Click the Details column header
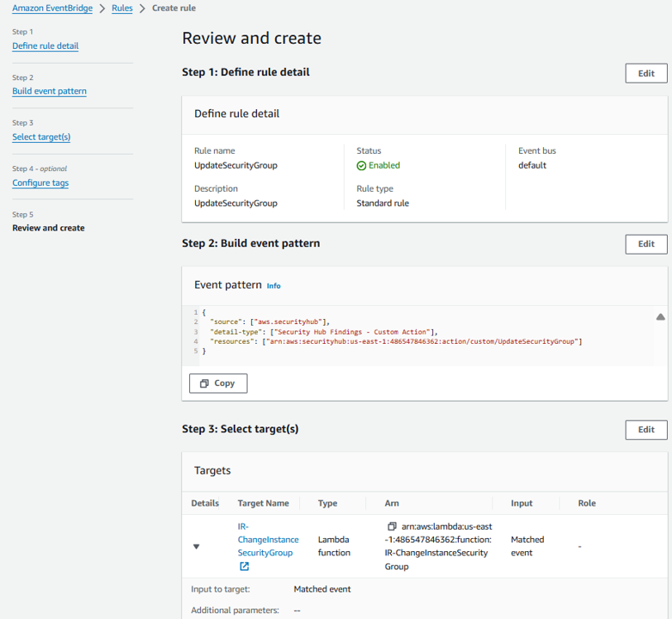 pos(205,503)
